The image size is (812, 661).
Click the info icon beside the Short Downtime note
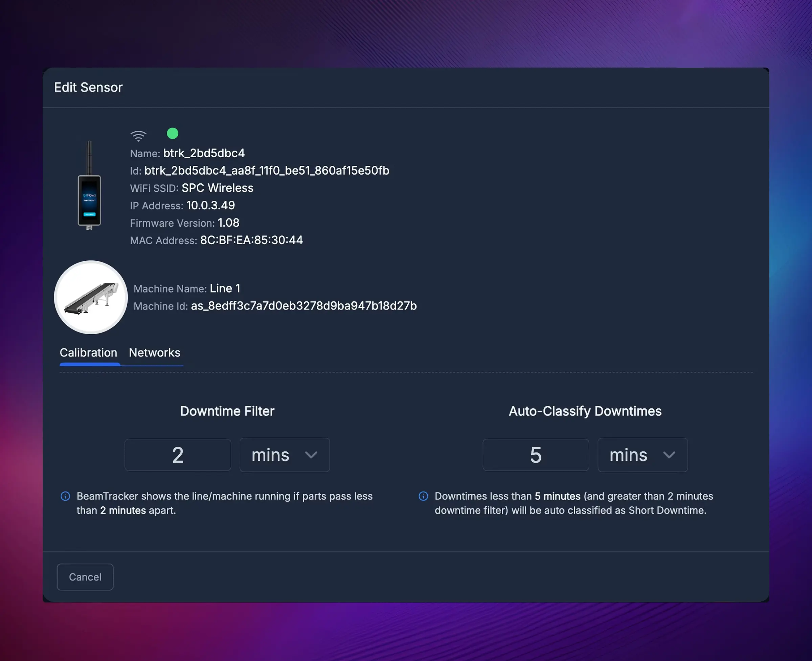423,496
